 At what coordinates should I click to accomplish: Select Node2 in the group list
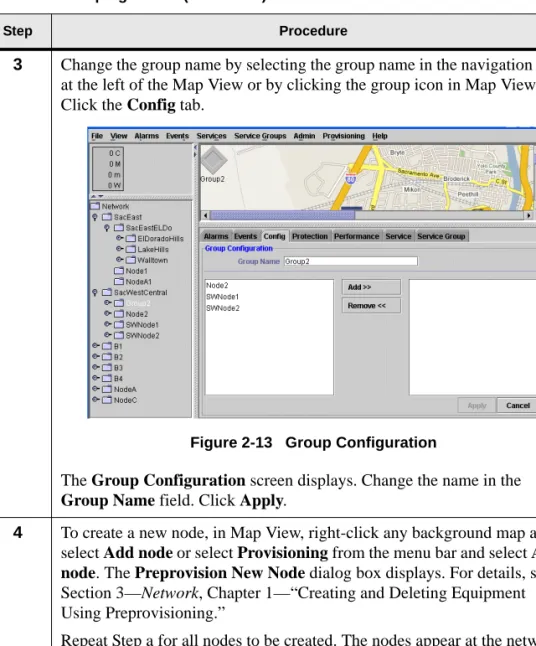(217, 285)
